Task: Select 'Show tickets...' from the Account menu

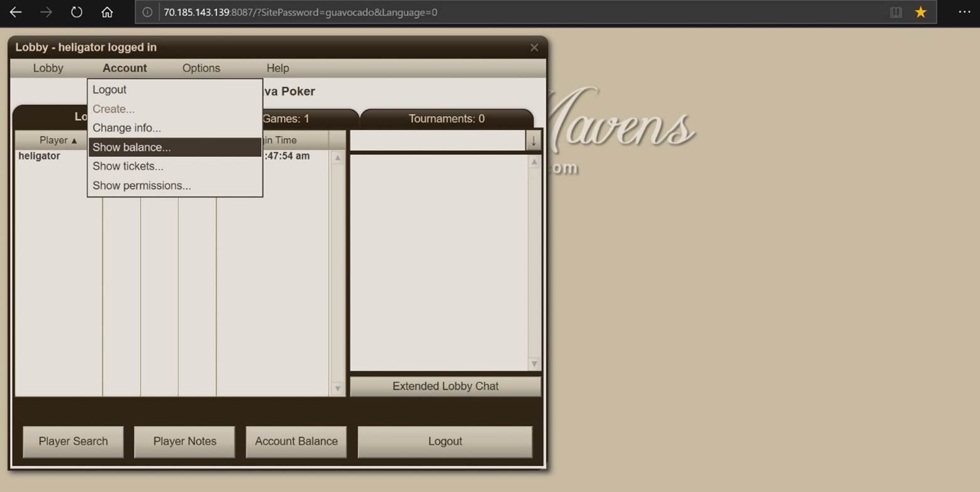Action: (x=127, y=166)
